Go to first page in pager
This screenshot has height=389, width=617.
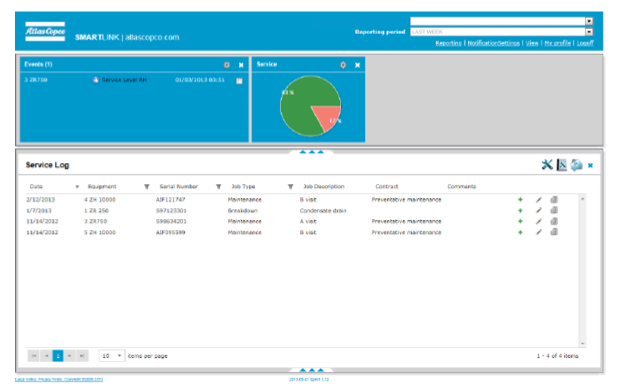click(34, 356)
